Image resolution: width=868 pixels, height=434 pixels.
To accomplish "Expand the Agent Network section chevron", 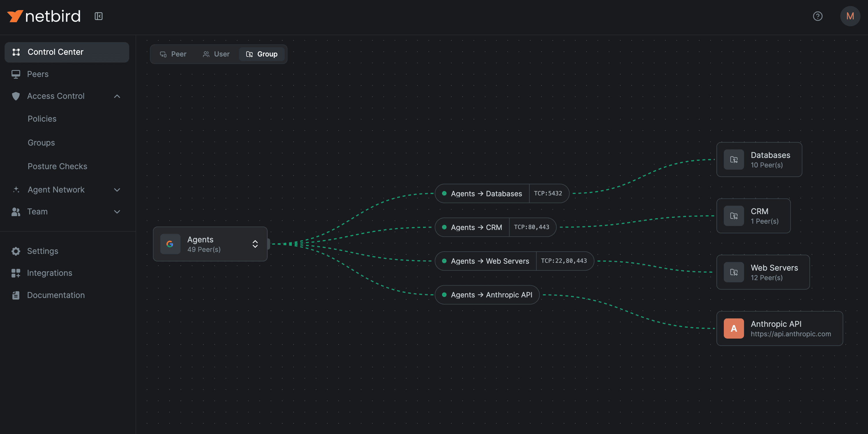I will 117,190.
